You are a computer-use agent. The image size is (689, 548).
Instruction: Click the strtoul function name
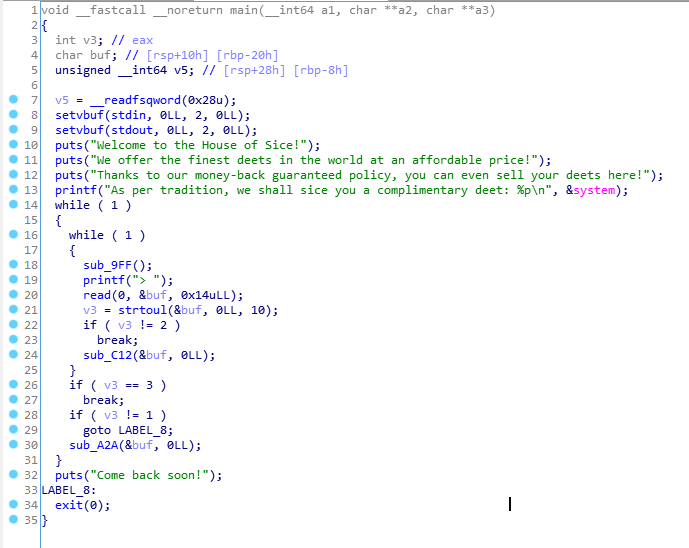(x=142, y=310)
